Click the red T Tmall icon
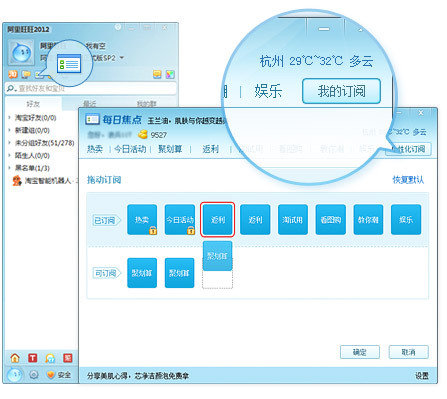The width and height of the screenshot is (447, 399). coord(32,358)
